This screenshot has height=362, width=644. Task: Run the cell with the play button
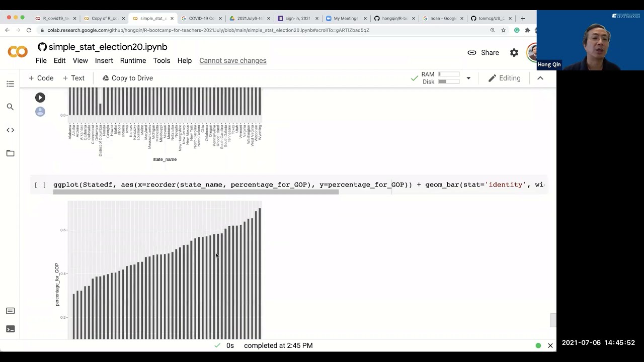point(40,98)
